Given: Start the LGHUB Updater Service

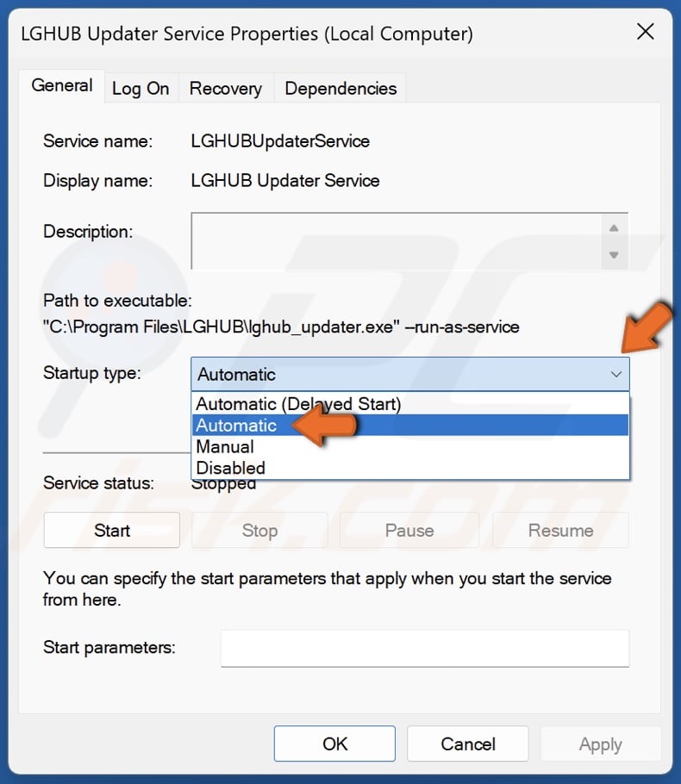Looking at the screenshot, I should [x=111, y=530].
